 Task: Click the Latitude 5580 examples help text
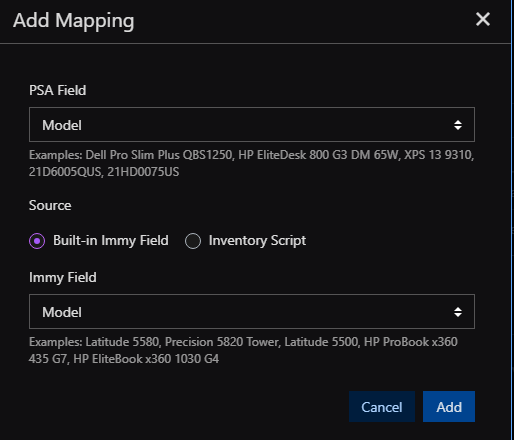click(243, 350)
